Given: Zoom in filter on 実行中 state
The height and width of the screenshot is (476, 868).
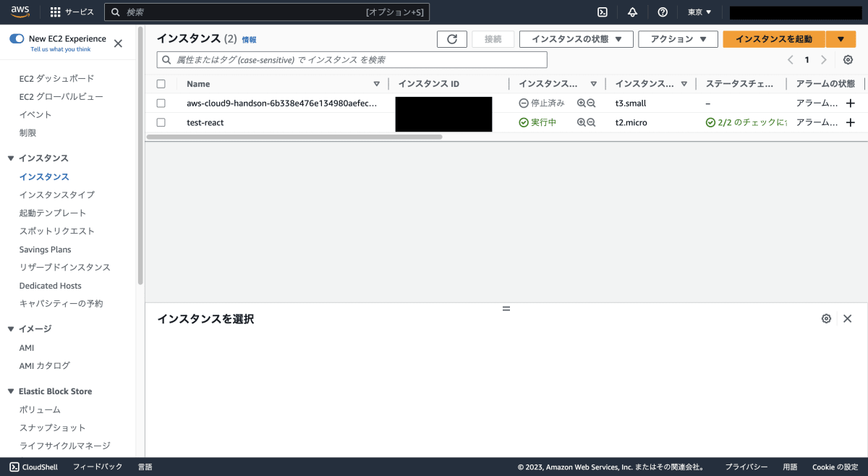Looking at the screenshot, I should pos(581,122).
